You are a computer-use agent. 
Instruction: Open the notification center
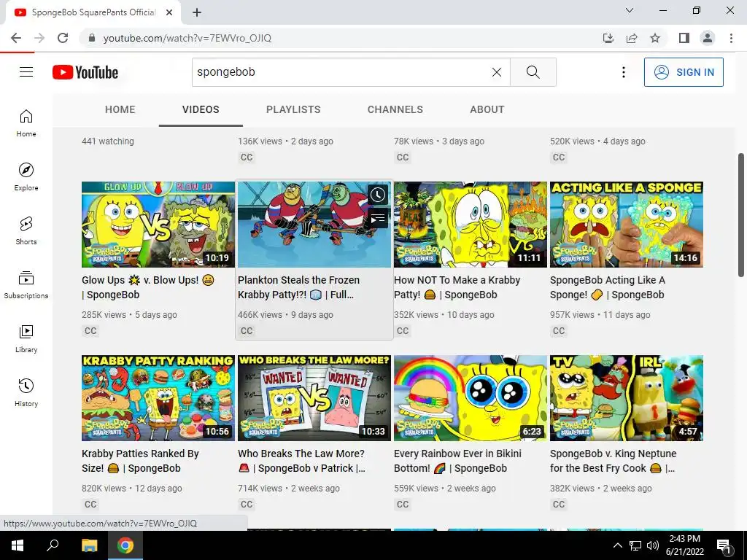click(x=724, y=545)
